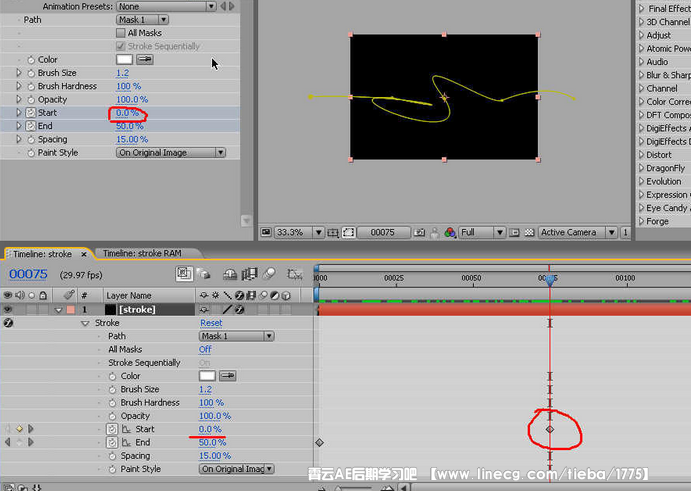The image size is (691, 491).
Task: Toggle Start keyframe checkbox at current time
Action: (x=19, y=429)
